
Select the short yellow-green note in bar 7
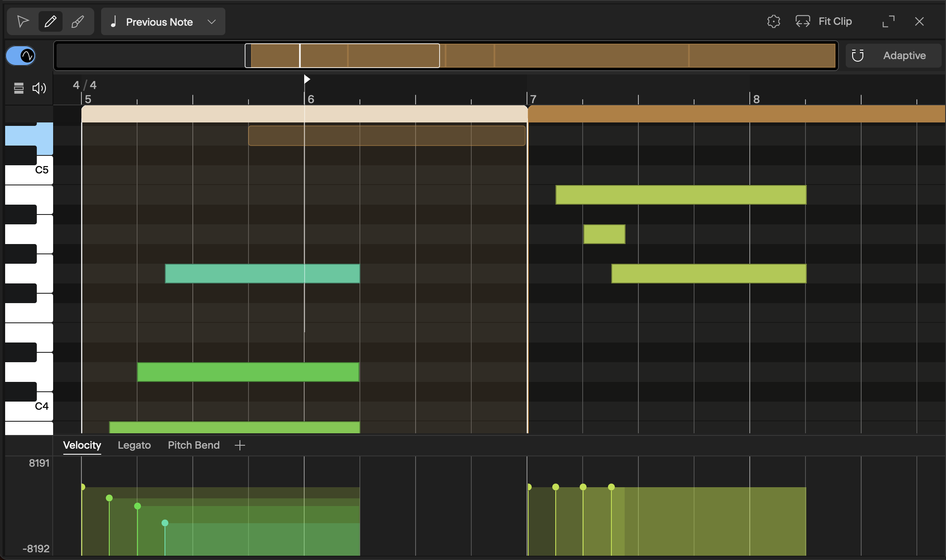[604, 234]
